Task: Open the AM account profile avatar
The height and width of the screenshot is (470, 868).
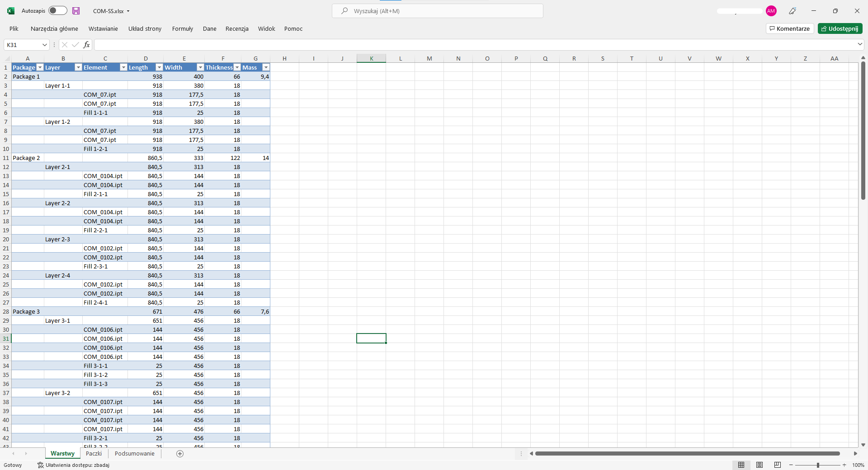Action: (771, 11)
